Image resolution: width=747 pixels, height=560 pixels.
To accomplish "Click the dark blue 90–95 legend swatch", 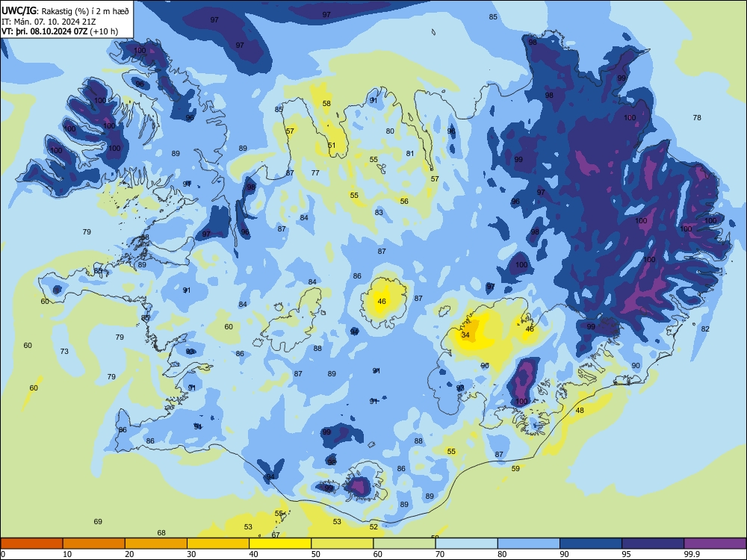I will click(x=591, y=544).
